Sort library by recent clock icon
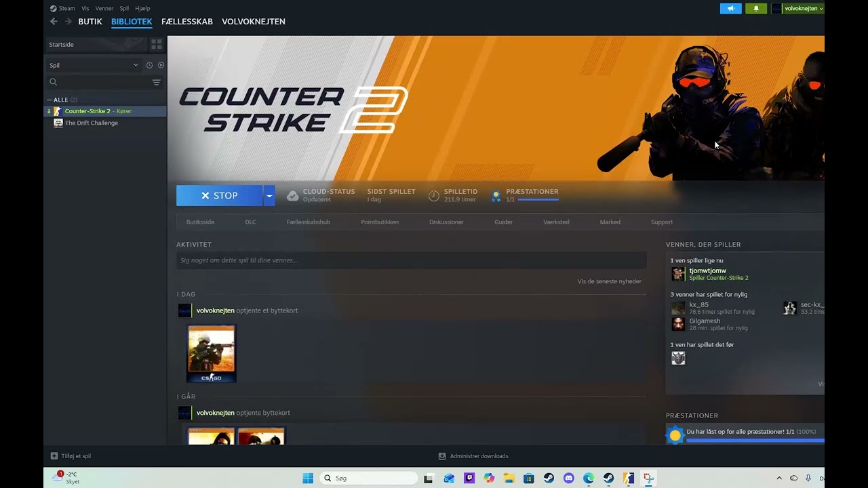The image size is (868, 488). tap(149, 65)
